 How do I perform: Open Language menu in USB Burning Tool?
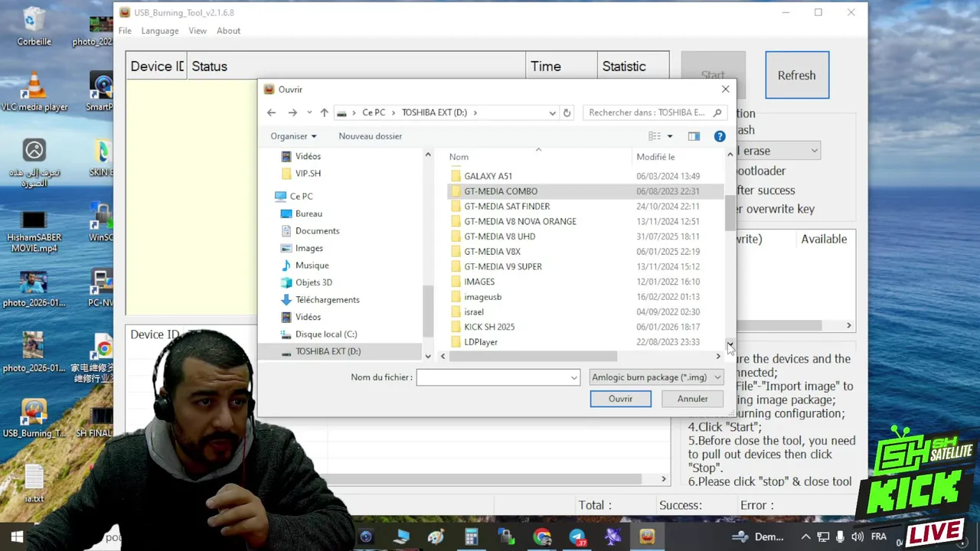(x=160, y=31)
